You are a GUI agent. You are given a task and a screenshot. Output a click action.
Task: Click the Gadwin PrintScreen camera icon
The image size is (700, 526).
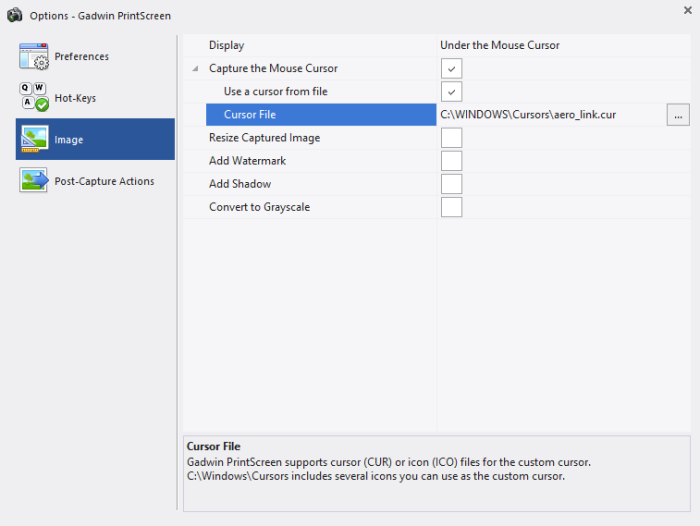click(x=15, y=15)
